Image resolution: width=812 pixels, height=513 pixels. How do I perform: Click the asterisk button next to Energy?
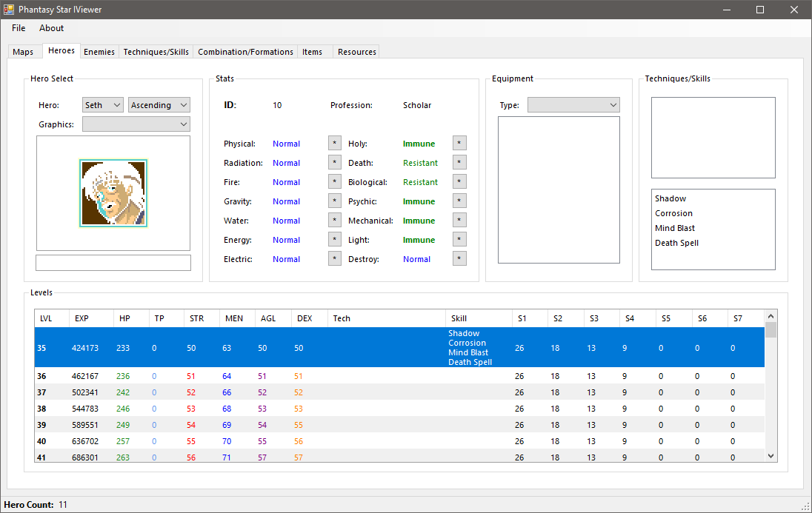point(335,239)
